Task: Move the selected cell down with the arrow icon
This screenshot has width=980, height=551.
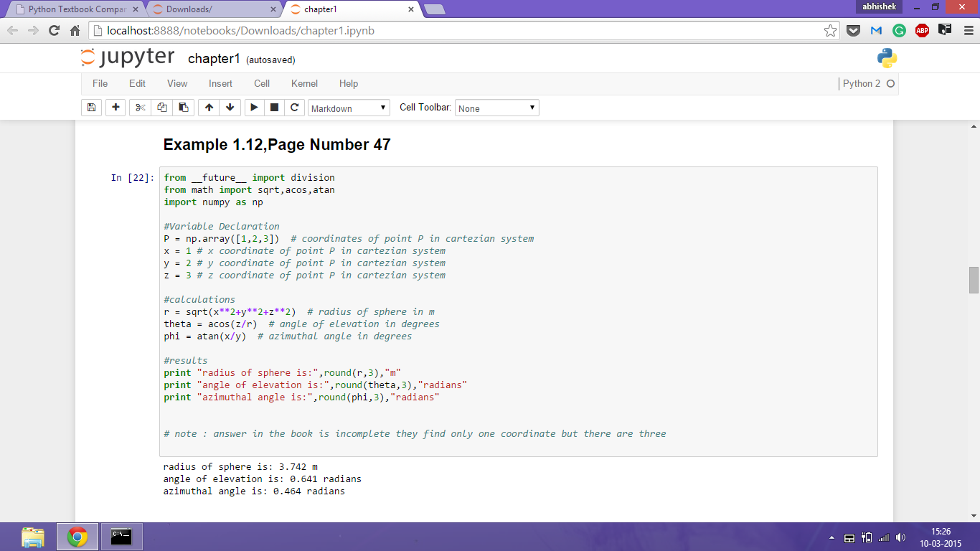Action: point(230,108)
